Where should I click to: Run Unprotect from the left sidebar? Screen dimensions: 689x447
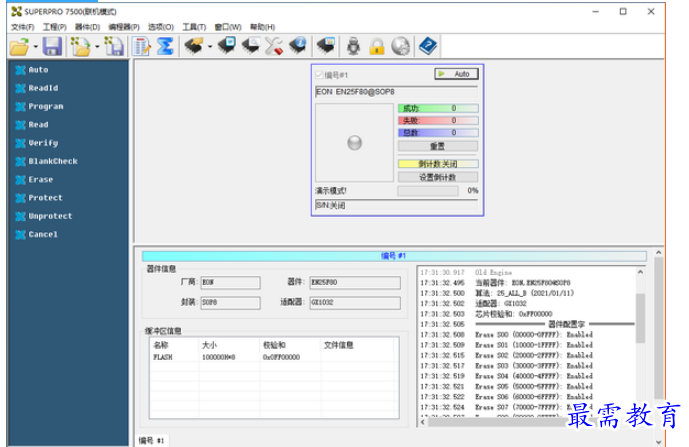50,216
